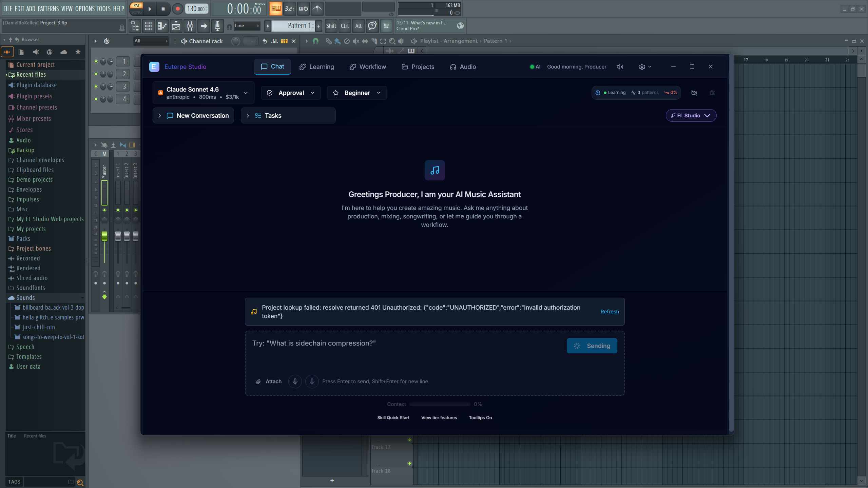Toggle PAT/SONG mode switch
This screenshot has height=488, width=868.
(x=136, y=8)
